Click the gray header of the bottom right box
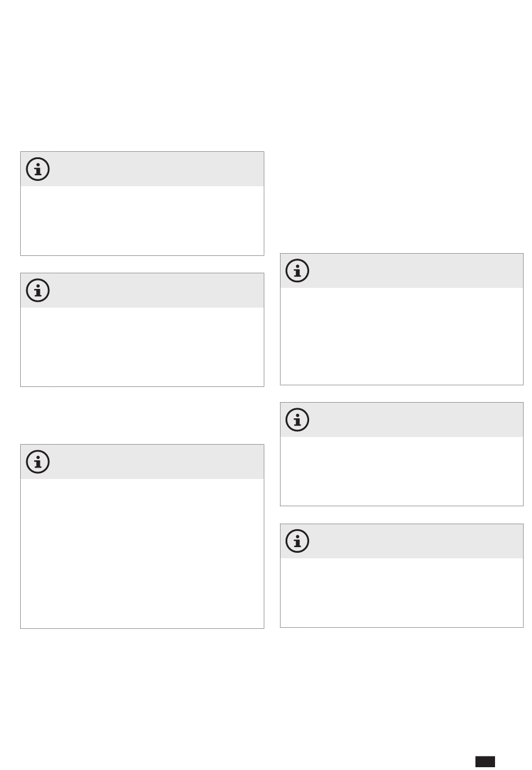This screenshot has height=770, width=532. (x=402, y=541)
